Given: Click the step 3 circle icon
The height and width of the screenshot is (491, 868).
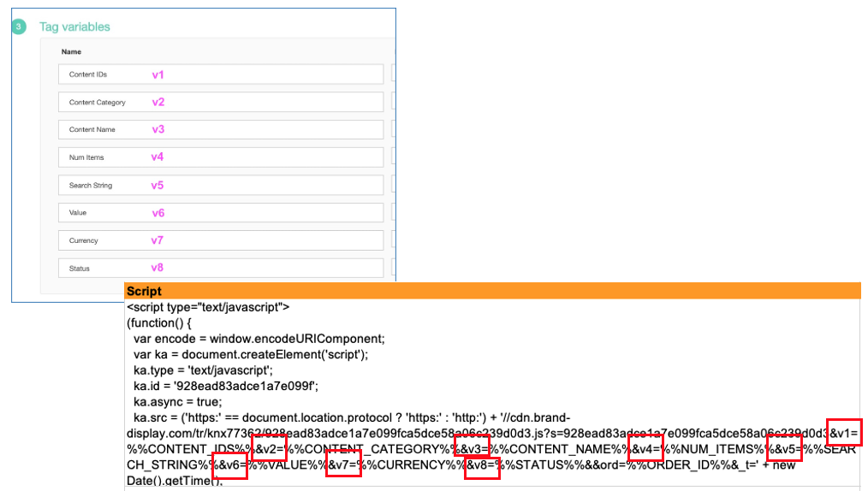Looking at the screenshot, I should click(x=19, y=27).
